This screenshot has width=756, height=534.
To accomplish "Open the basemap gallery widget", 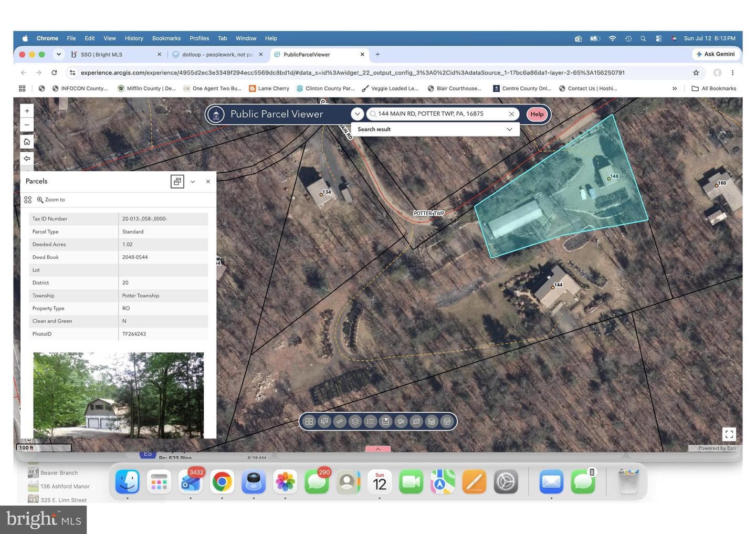I will (309, 421).
